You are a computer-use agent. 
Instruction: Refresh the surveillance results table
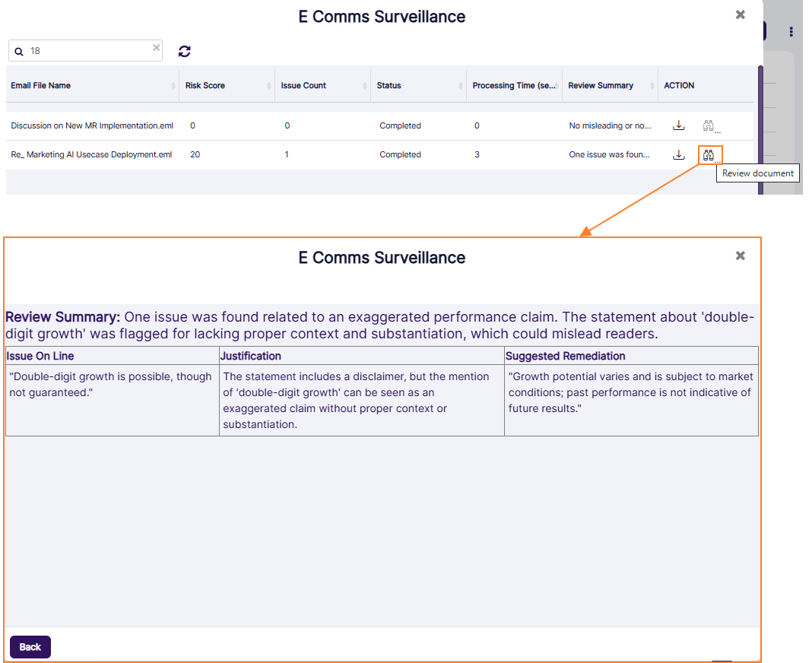click(184, 50)
